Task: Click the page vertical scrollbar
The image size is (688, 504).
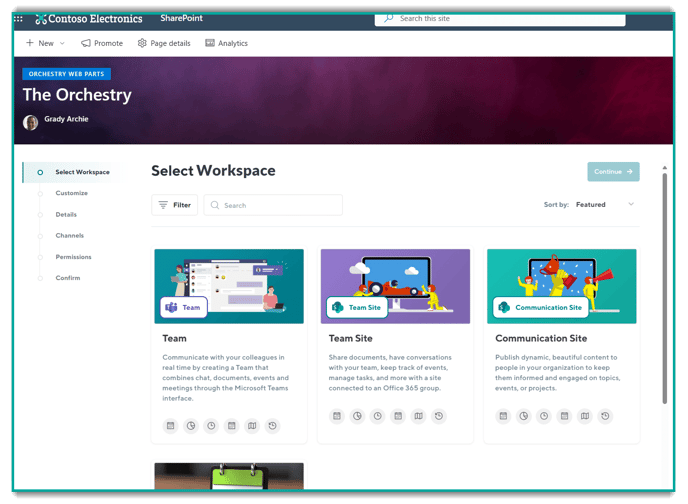Action: tap(664, 290)
